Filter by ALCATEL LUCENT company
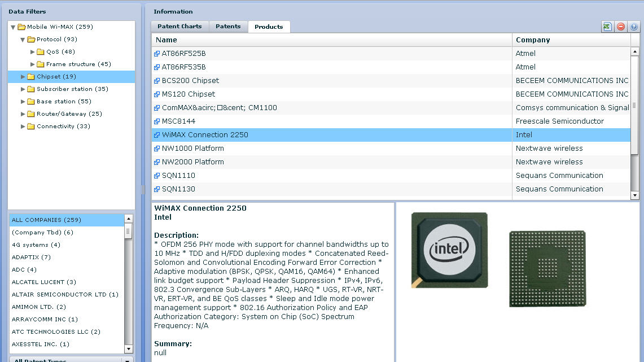This screenshot has width=644, height=362. click(x=43, y=282)
